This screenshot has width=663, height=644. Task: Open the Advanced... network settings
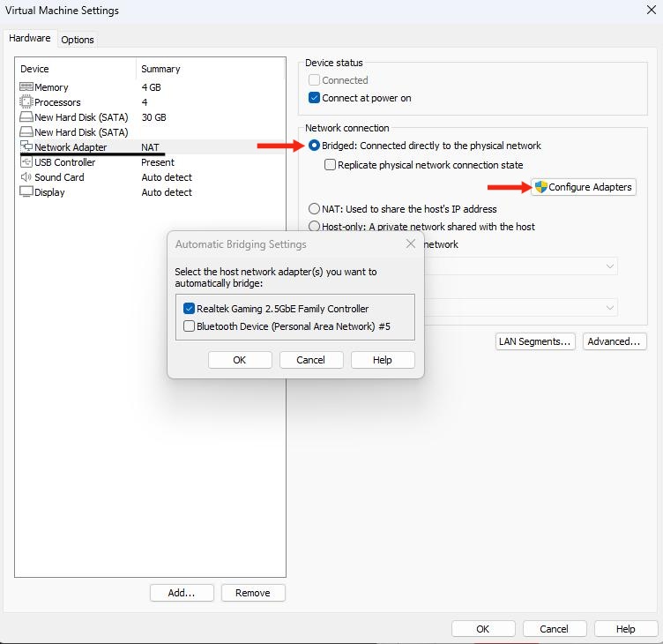615,341
